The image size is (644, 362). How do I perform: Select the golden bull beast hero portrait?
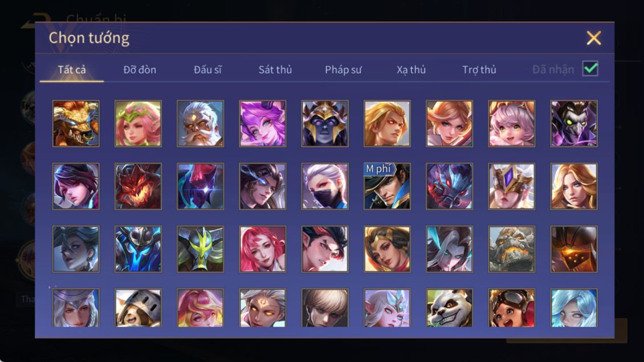click(76, 124)
